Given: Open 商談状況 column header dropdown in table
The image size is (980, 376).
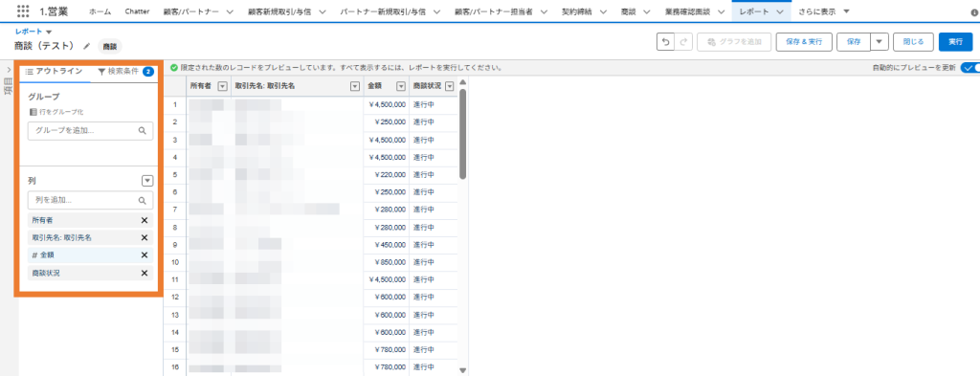Looking at the screenshot, I should click(x=449, y=87).
